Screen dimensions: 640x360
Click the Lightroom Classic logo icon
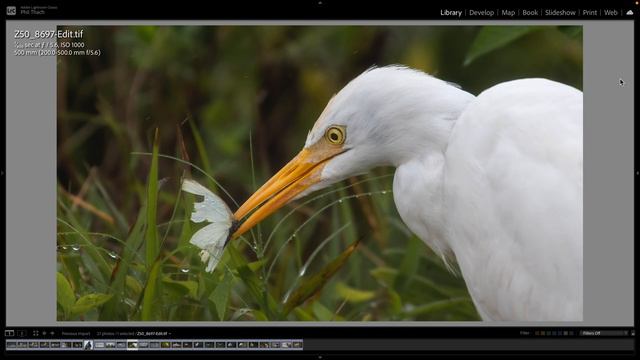(x=11, y=11)
